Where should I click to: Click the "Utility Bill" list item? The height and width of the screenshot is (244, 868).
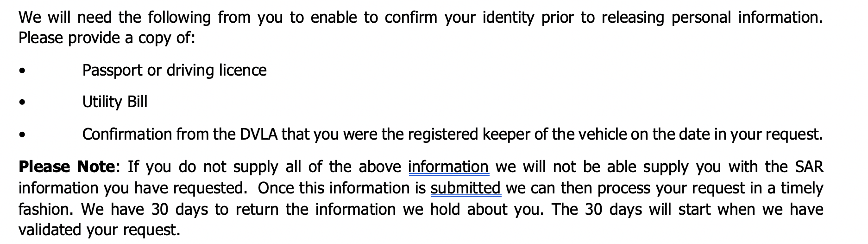[x=114, y=102]
